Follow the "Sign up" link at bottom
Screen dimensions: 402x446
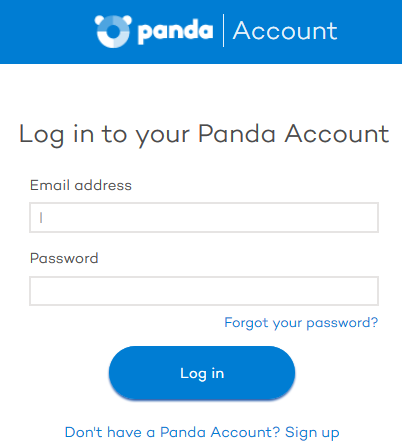point(312,433)
